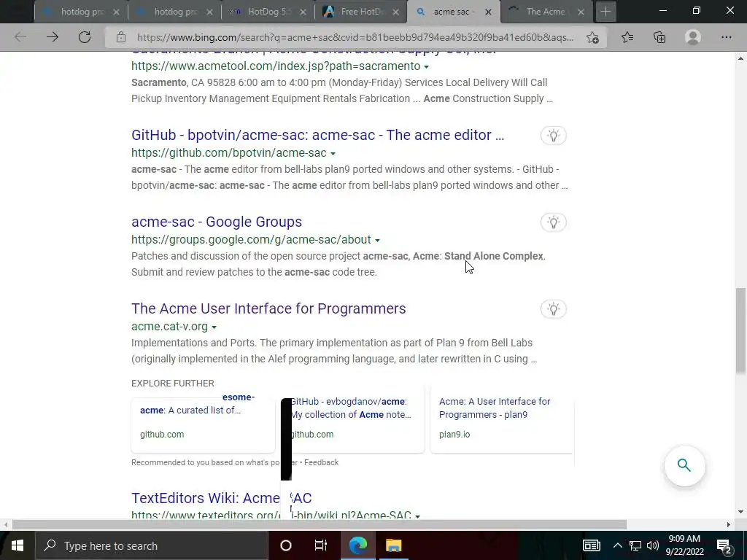Click the floating search magnifier button
747x560 pixels.
[x=684, y=465]
